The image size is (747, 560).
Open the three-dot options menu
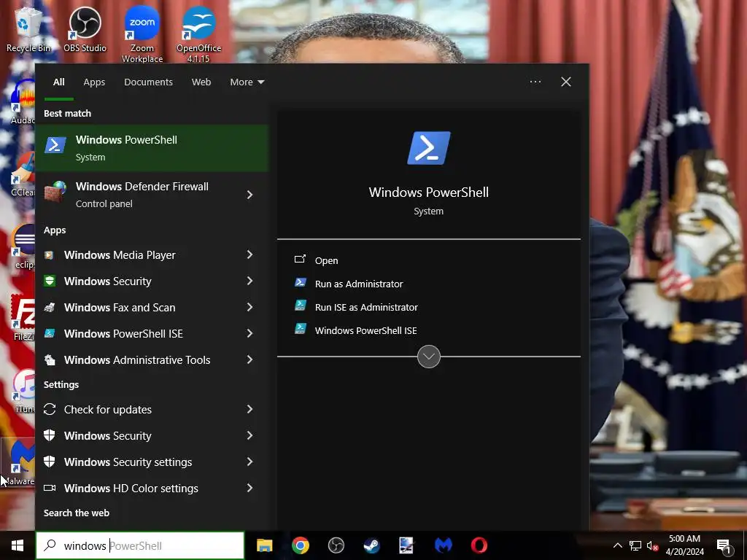[x=535, y=82]
